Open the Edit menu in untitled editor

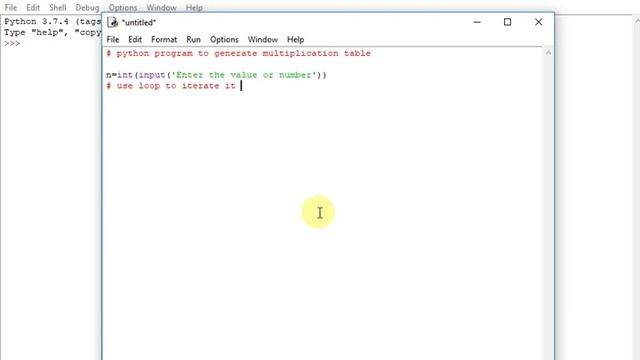pyautogui.click(x=135, y=40)
